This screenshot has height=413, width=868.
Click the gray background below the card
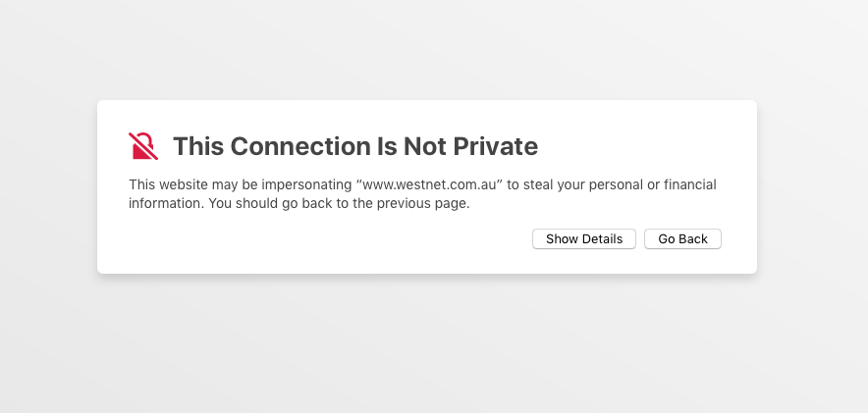432,343
